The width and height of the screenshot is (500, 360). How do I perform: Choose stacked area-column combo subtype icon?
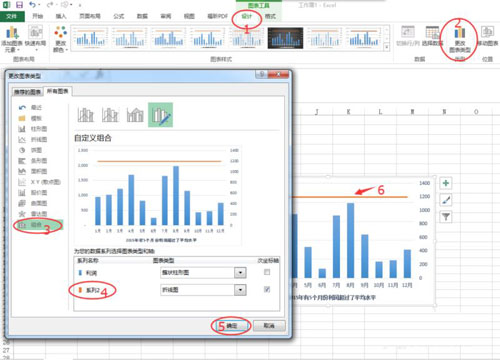(x=135, y=115)
